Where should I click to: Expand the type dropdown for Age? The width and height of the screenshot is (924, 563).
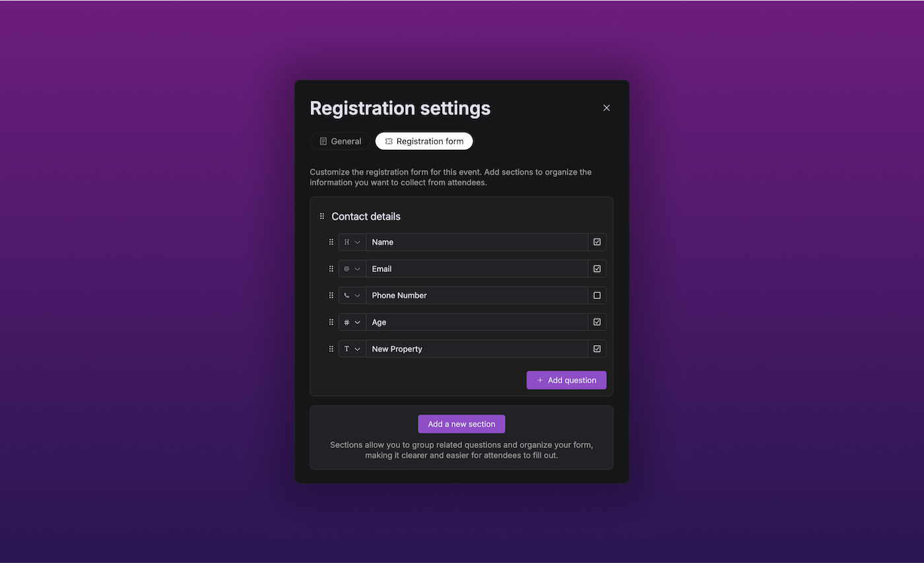352,322
